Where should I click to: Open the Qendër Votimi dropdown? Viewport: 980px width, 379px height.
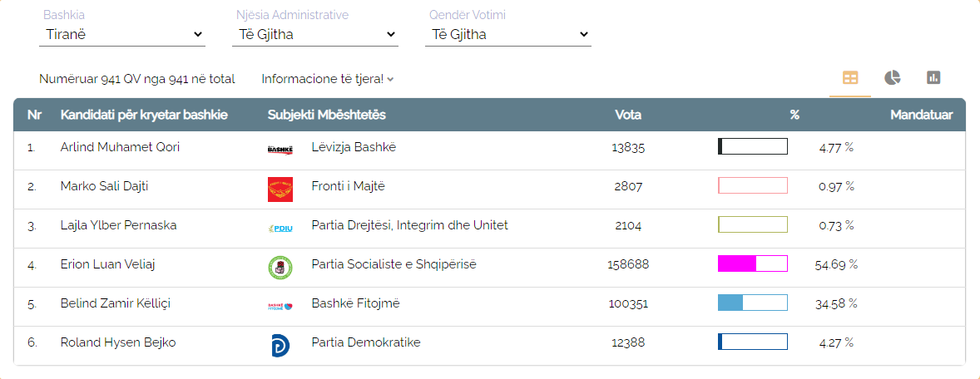click(x=508, y=35)
